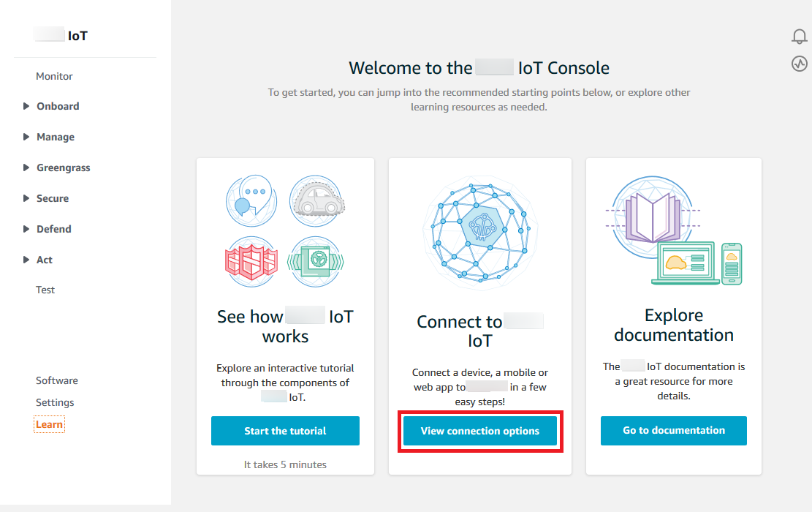Open the Monitor page from sidebar

click(x=54, y=76)
